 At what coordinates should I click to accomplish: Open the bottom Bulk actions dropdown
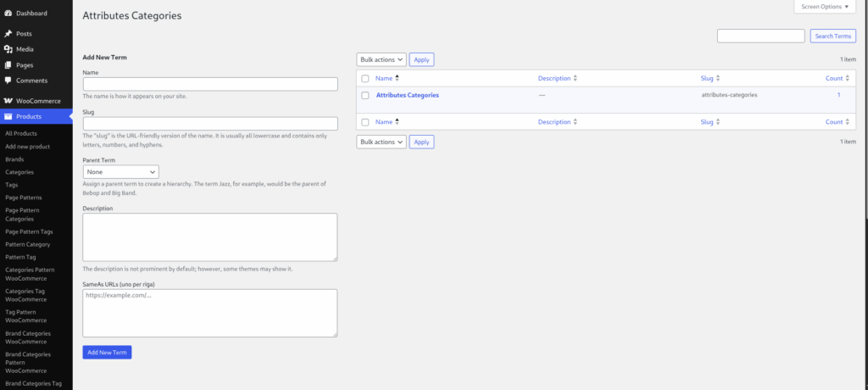pyautogui.click(x=381, y=142)
